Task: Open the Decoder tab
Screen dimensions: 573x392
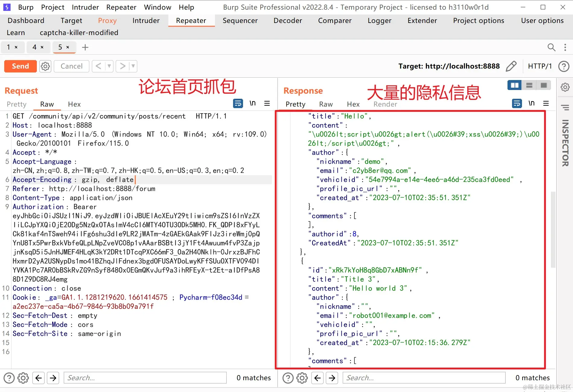Action: (288, 21)
